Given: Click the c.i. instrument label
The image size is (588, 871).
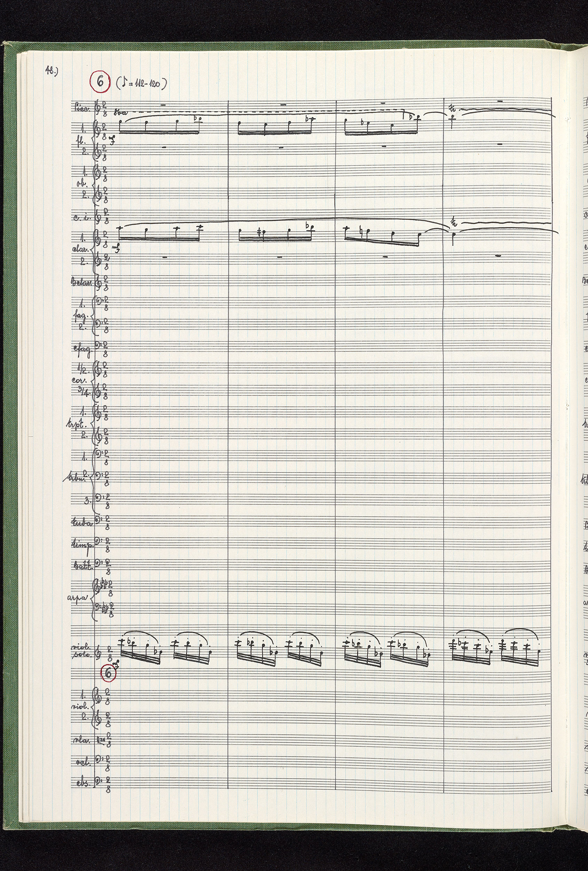Looking at the screenshot, I should 82,217.
